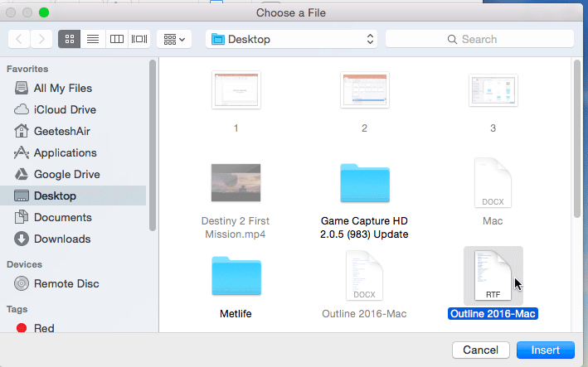Click the Google Drive triangle icon
This screenshot has height=367, width=588.
coord(22,174)
